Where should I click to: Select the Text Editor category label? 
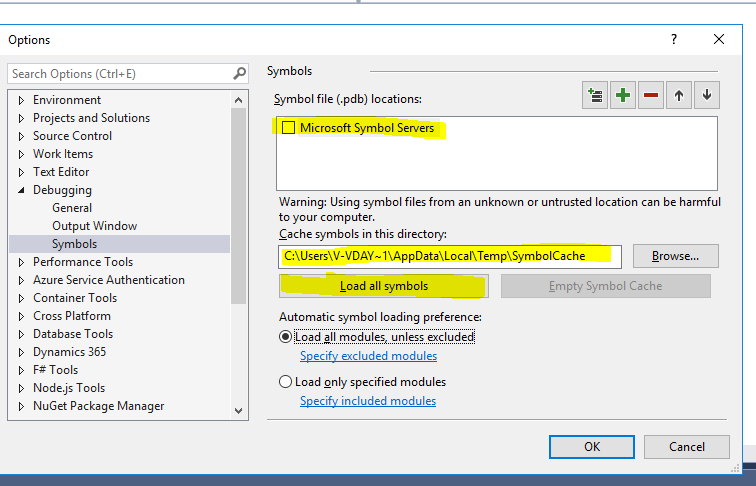tap(61, 172)
